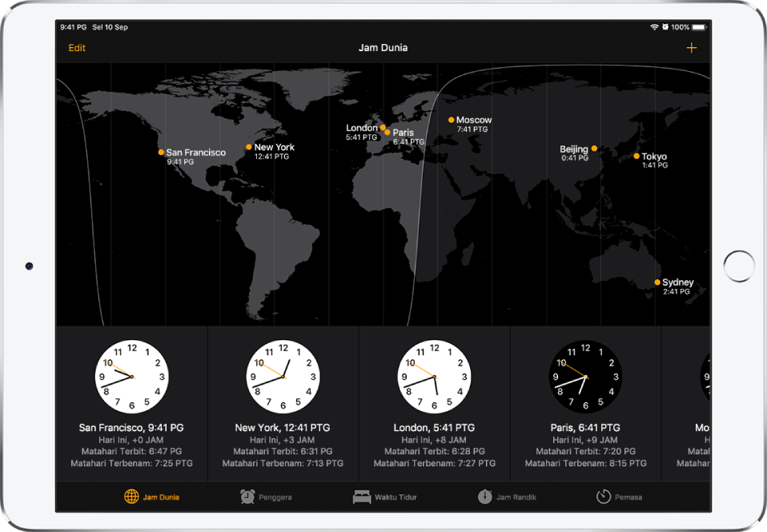
Task: Tap the Jam Dunia title
Action: pyautogui.click(x=383, y=48)
